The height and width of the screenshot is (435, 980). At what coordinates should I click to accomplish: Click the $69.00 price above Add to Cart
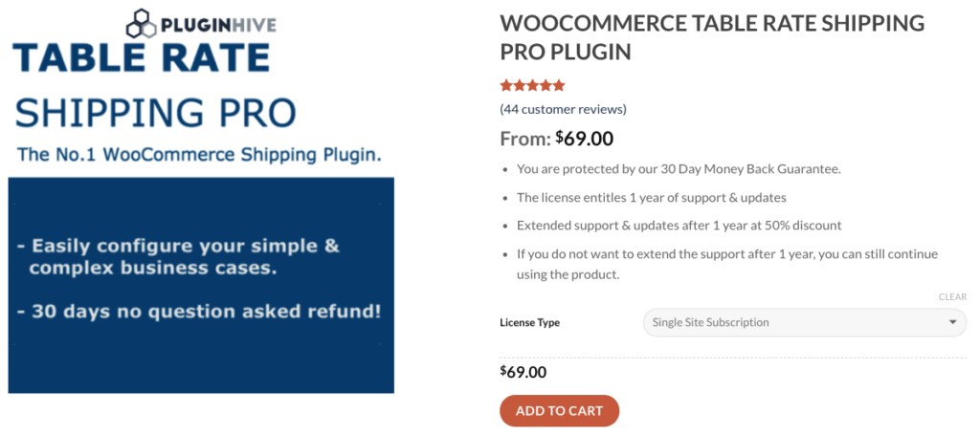point(523,372)
